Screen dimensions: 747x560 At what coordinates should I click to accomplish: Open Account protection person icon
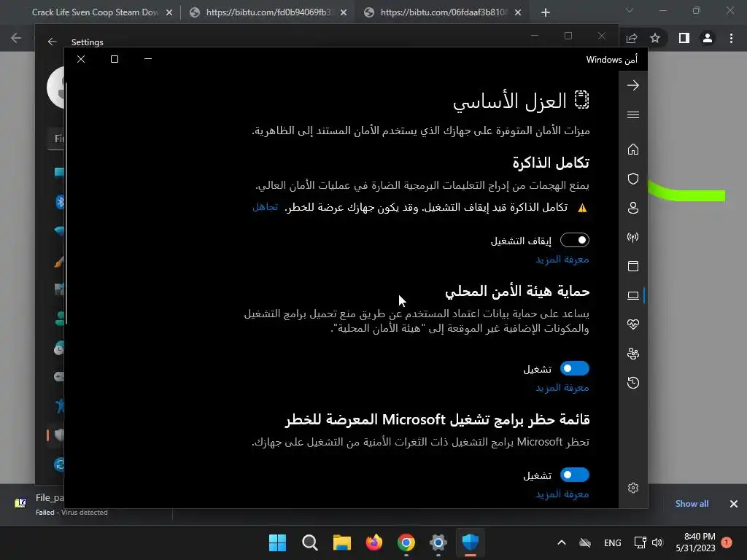point(633,208)
